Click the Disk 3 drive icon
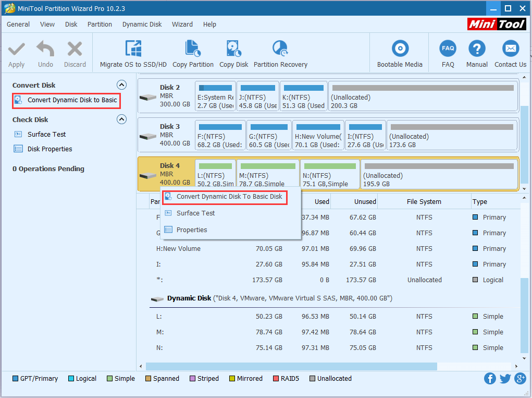This screenshot has width=532, height=398. coord(148,137)
